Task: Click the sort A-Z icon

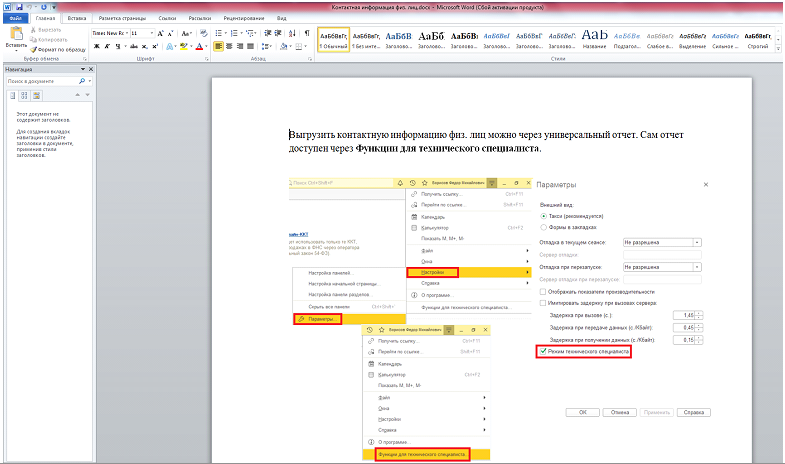Action: click(292, 34)
